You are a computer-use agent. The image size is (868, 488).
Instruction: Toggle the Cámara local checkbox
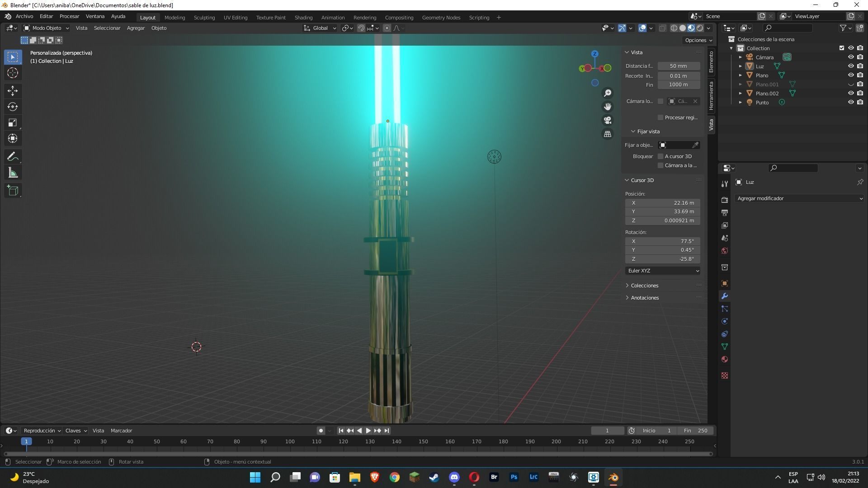pos(660,101)
